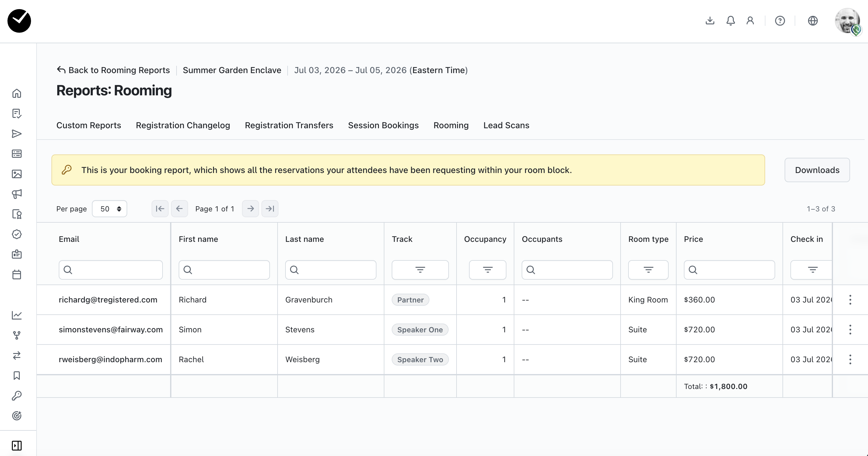Viewport: 868px width, 456px height.
Task: Click the globe language icon
Action: click(812, 21)
